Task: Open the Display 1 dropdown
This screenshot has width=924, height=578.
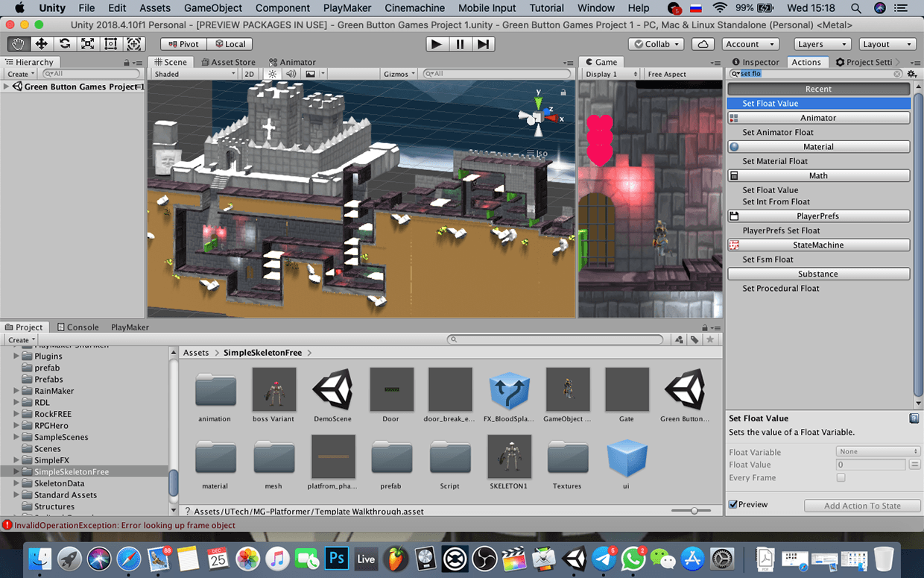Action: [x=611, y=74]
